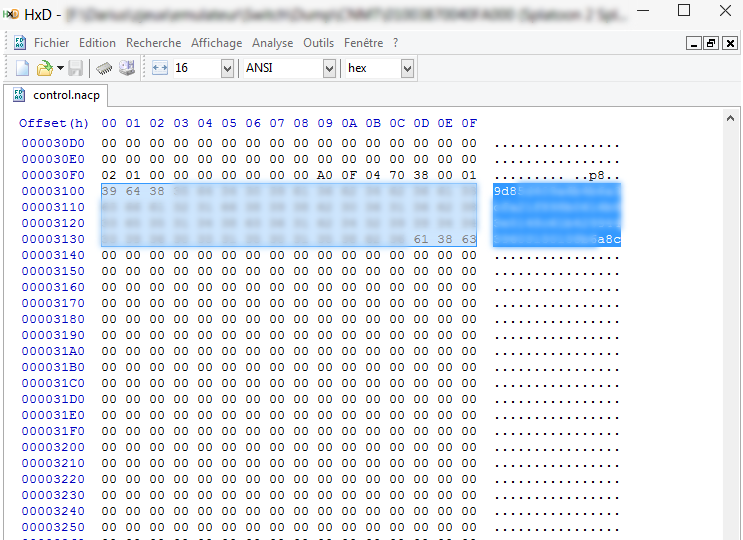The image size is (743, 540).
Task: Switch to the control.nacp tab
Action: (x=55, y=95)
